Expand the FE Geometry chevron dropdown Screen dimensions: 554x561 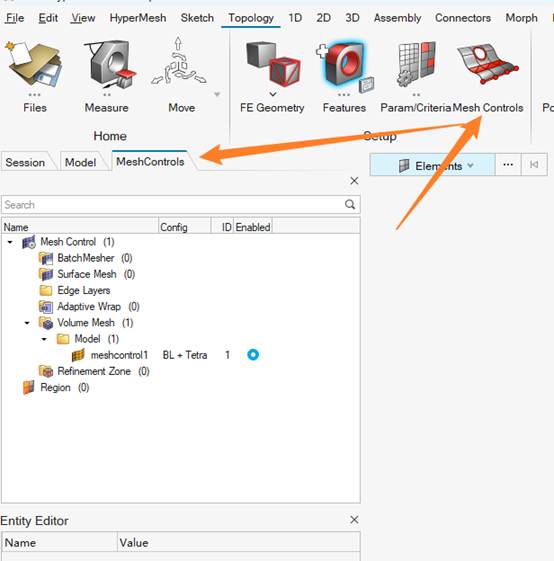click(273, 94)
